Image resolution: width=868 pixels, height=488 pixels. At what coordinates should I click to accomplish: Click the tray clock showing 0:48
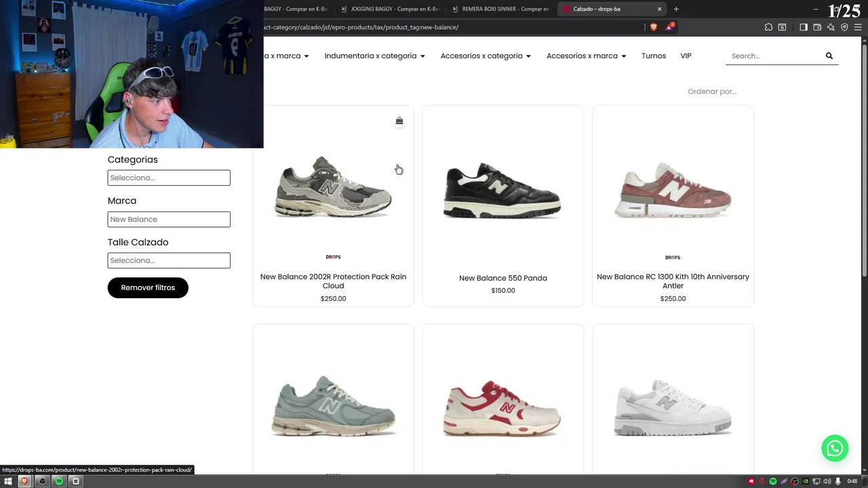(852, 481)
